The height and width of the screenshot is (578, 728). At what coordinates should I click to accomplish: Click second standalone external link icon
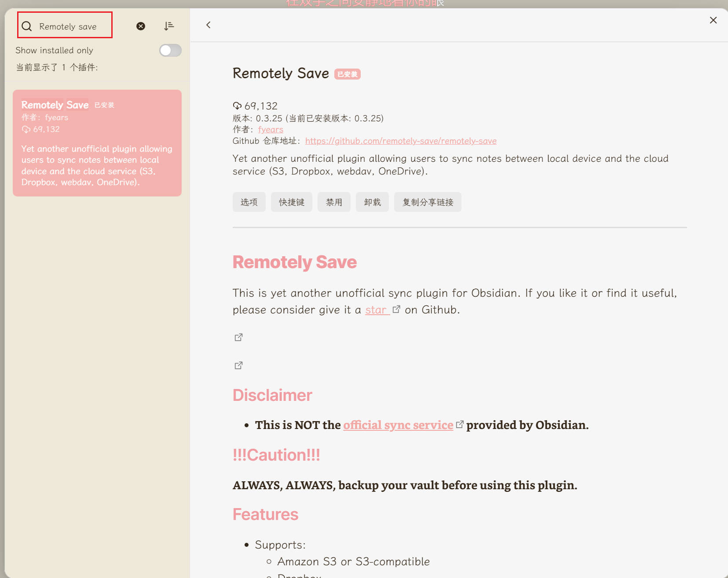238,366
